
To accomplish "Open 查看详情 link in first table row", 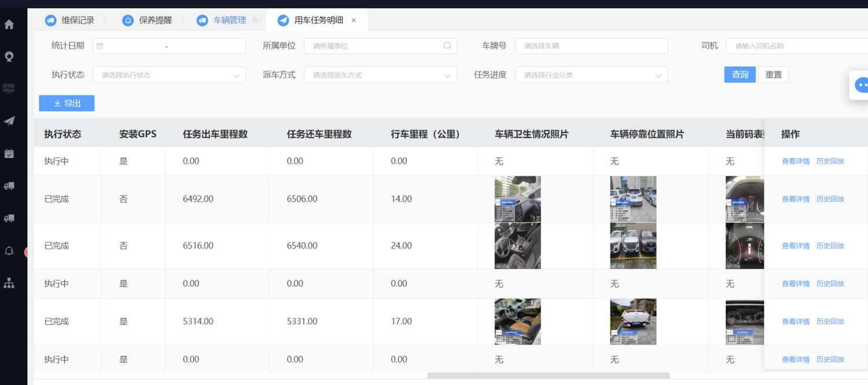I will pyautogui.click(x=795, y=162).
